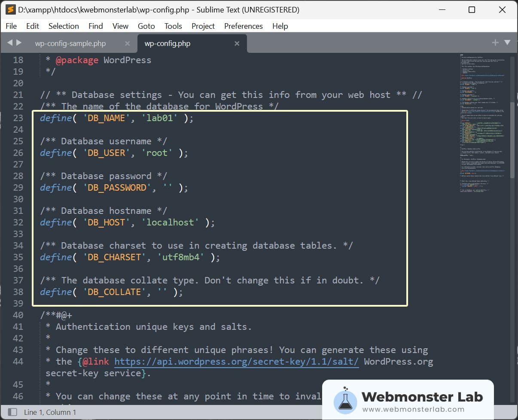Close the wp-config.php tab
Image resolution: width=518 pixels, height=420 pixels.
click(237, 43)
